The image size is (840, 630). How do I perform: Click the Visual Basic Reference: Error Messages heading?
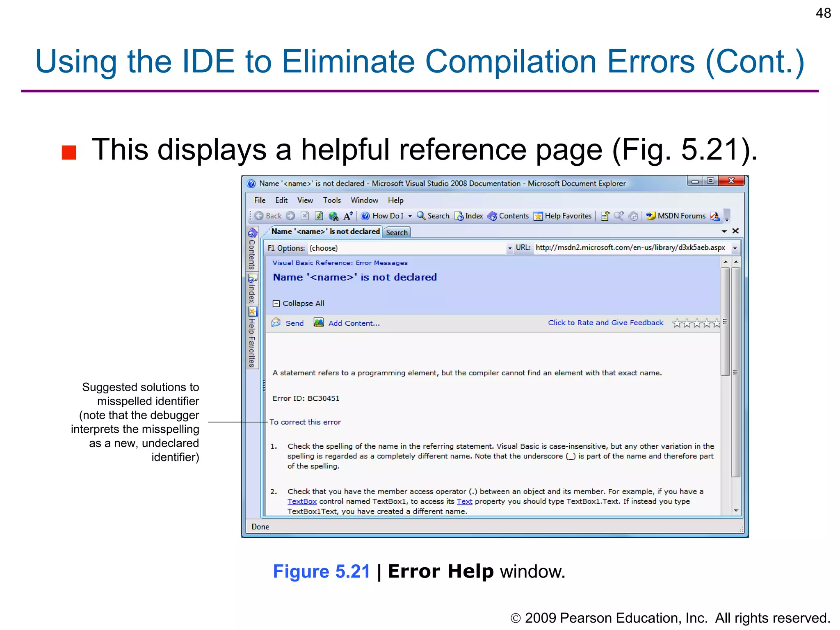pyautogui.click(x=340, y=263)
